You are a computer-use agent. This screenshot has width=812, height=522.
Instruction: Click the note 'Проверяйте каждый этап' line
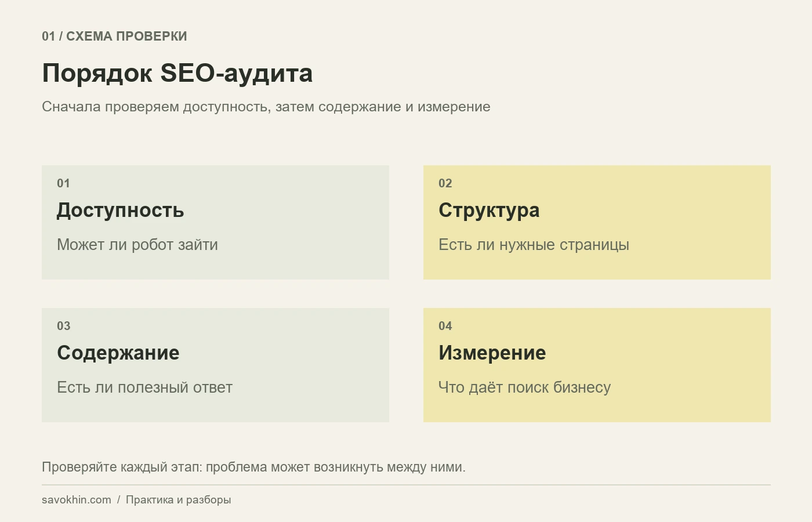(253, 467)
